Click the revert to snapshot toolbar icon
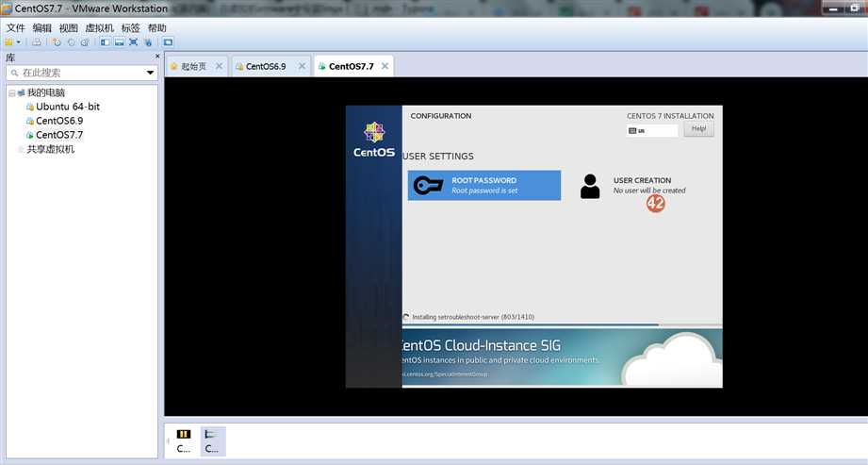The image size is (868, 465). point(71,42)
